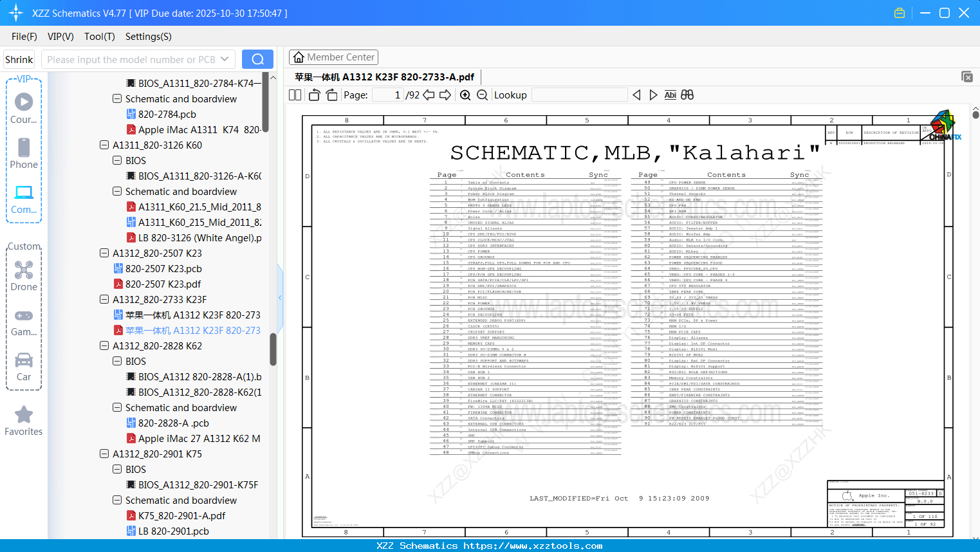Open the A1311_K60_21.5_Mid_2011 PDF file
Viewport: 980px width, 552px height.
(x=194, y=207)
